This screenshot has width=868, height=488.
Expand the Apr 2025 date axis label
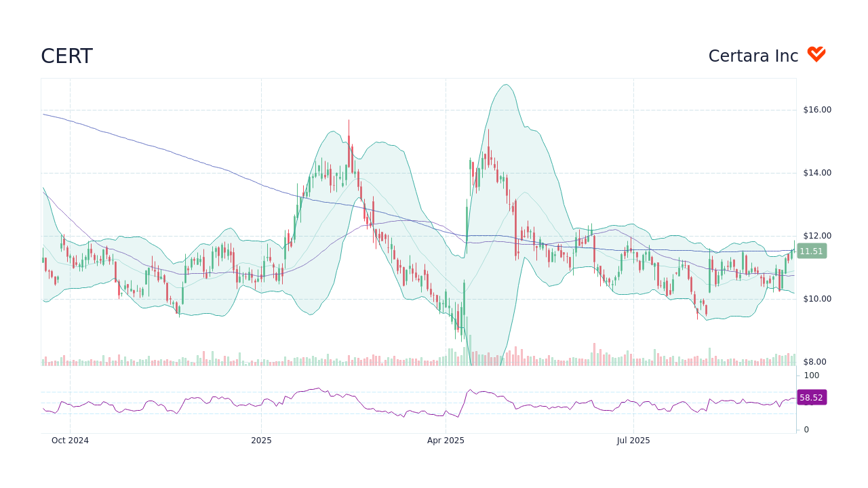pos(447,440)
